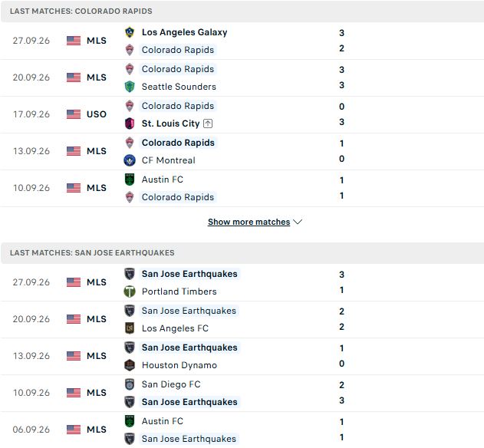This screenshot has height=448, width=484.
Task: Click San Jose crest in Los Angeles FC match
Action: pyautogui.click(x=130, y=311)
